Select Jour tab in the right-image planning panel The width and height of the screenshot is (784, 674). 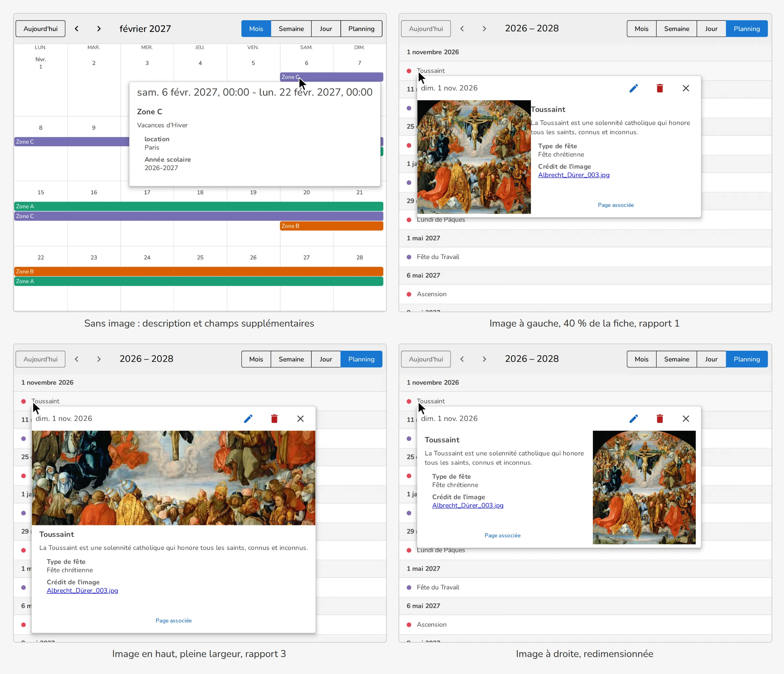click(711, 359)
